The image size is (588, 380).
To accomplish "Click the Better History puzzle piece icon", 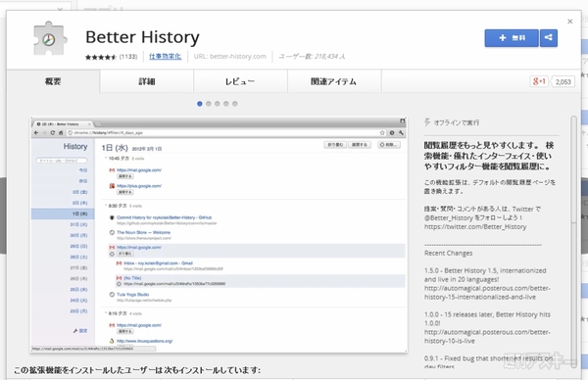I will [50, 38].
